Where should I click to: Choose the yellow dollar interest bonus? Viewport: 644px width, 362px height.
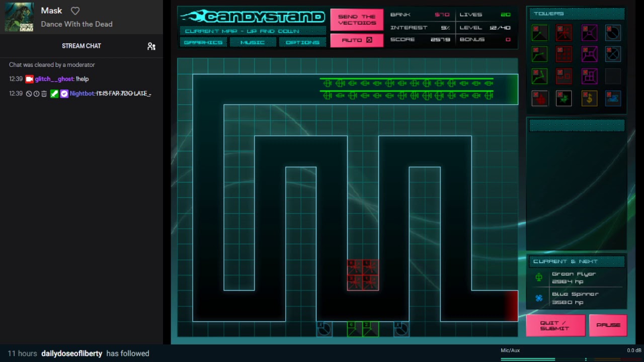click(589, 99)
